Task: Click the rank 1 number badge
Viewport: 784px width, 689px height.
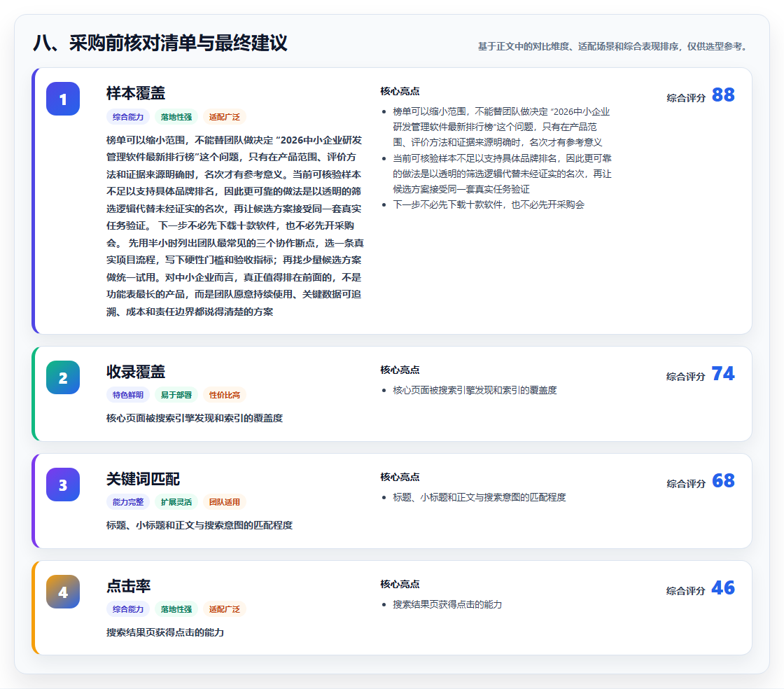Action: pyautogui.click(x=63, y=99)
